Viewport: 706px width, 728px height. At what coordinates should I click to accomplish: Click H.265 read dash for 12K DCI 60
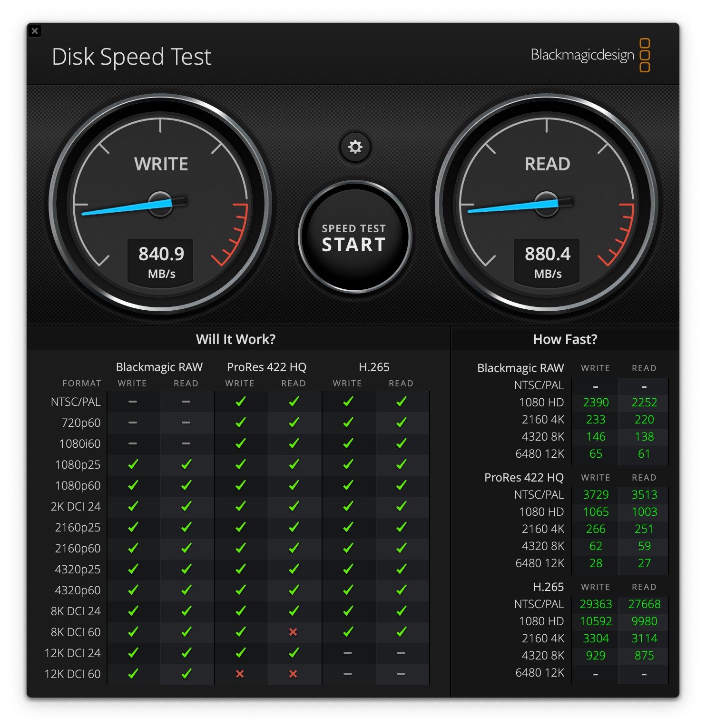click(x=401, y=674)
